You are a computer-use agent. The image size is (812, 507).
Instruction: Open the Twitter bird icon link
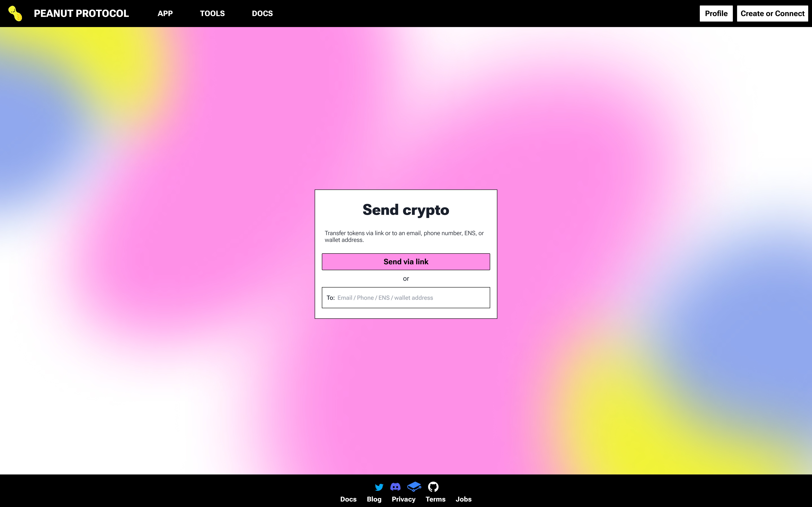[379, 487]
